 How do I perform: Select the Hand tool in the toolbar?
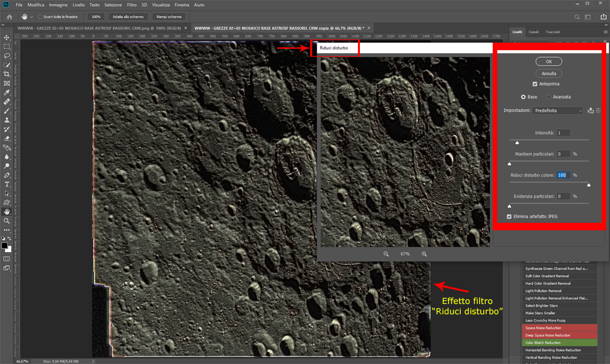7,212
